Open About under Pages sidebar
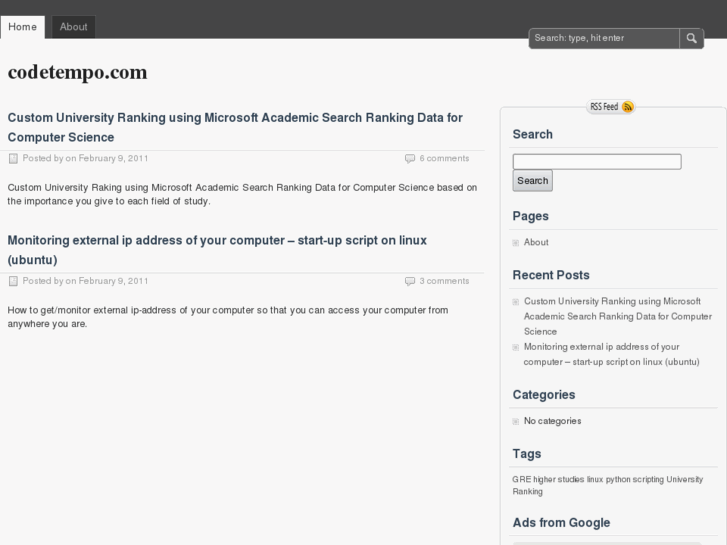This screenshot has height=545, width=727. pos(536,242)
